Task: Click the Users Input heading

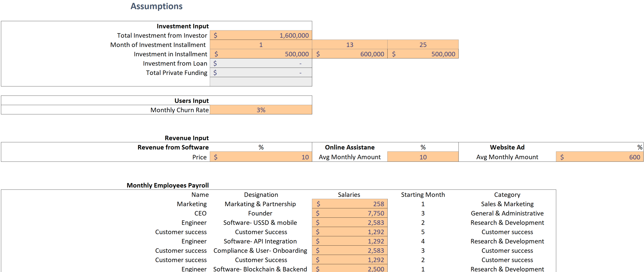Action: click(x=191, y=101)
